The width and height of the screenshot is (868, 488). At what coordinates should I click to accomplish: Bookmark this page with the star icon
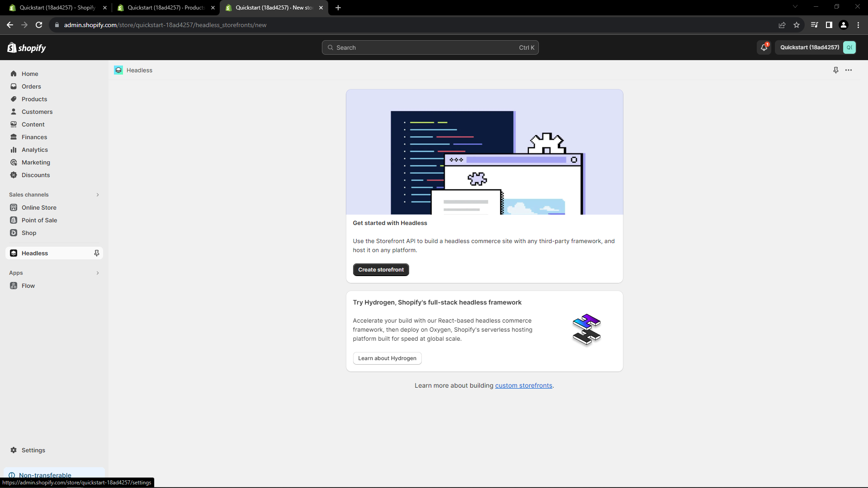tap(797, 25)
